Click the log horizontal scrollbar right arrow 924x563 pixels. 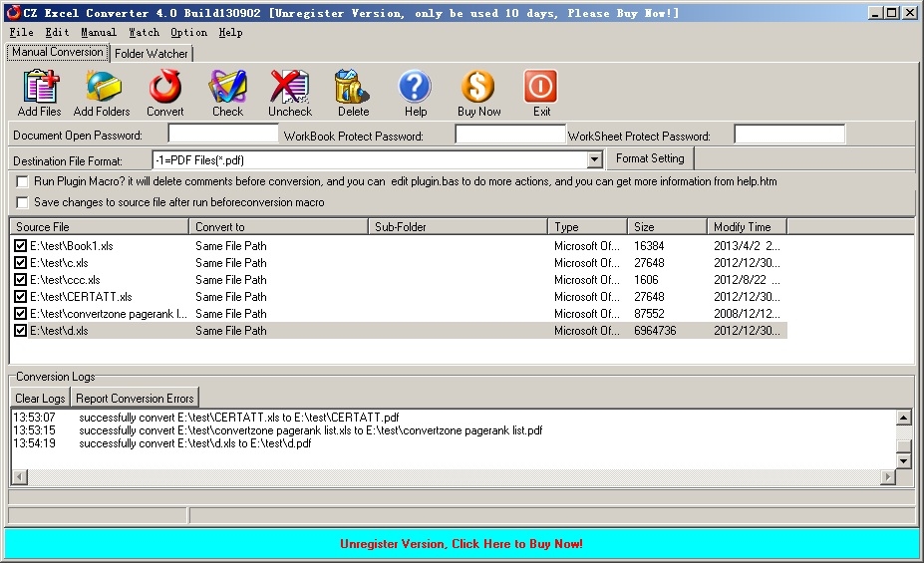coord(888,476)
